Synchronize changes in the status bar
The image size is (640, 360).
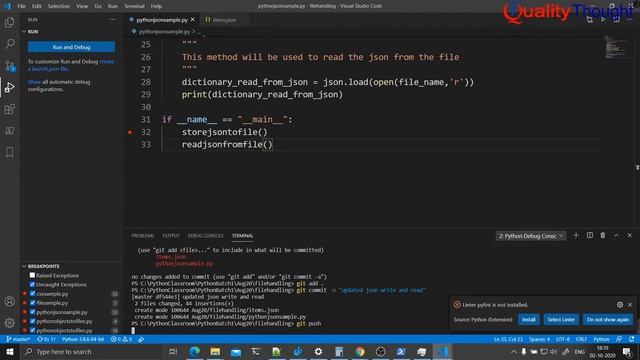coord(46,339)
